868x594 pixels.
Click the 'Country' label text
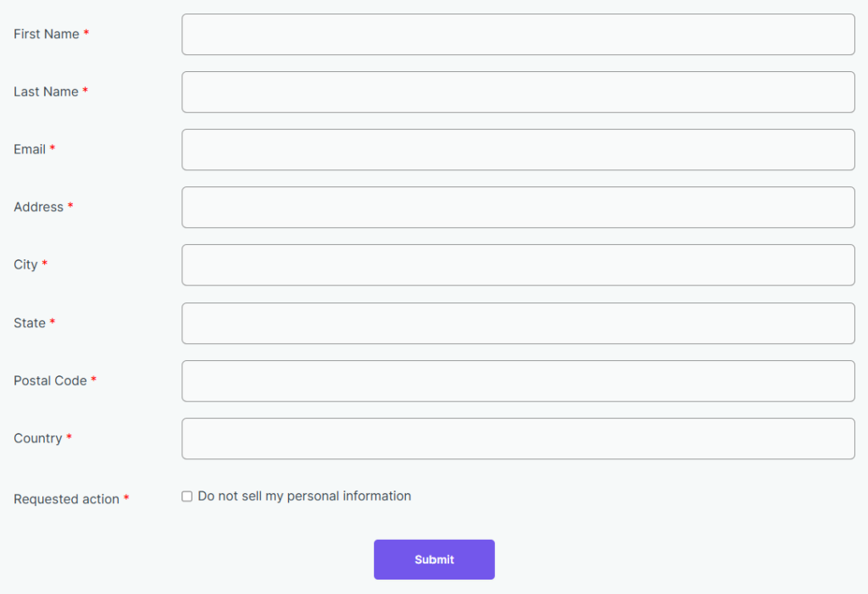click(x=37, y=438)
